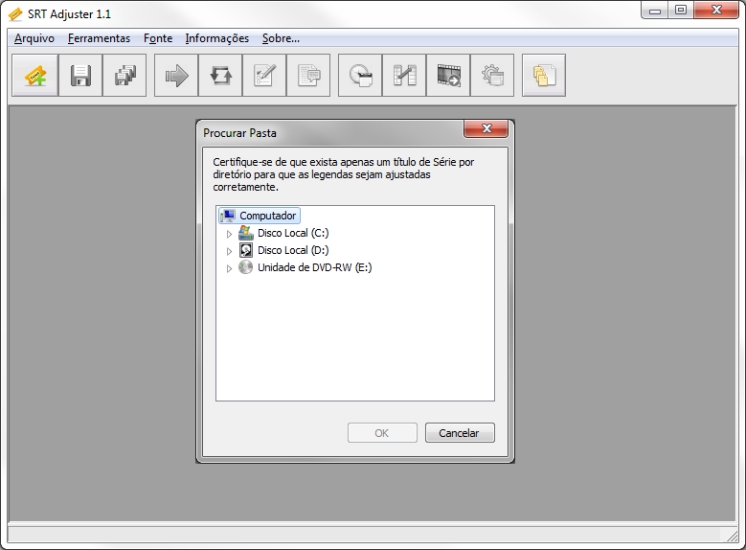The image size is (746, 550).
Task: Select Disco Local (D:) folder entry
Action: pos(293,250)
